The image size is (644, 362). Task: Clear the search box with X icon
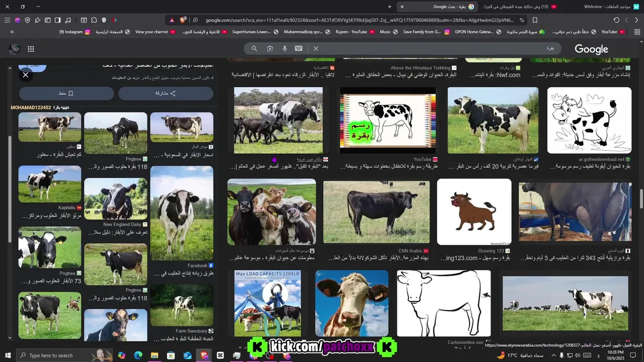(x=316, y=48)
